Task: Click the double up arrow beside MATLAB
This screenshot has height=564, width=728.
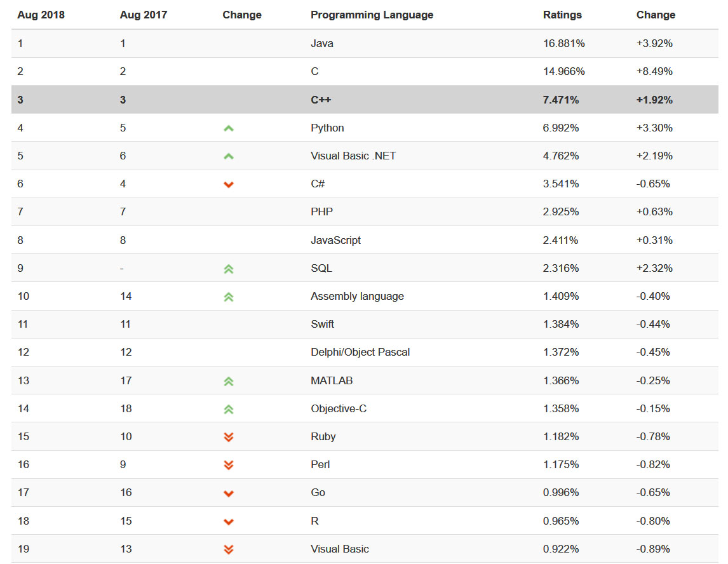Action: pos(229,381)
